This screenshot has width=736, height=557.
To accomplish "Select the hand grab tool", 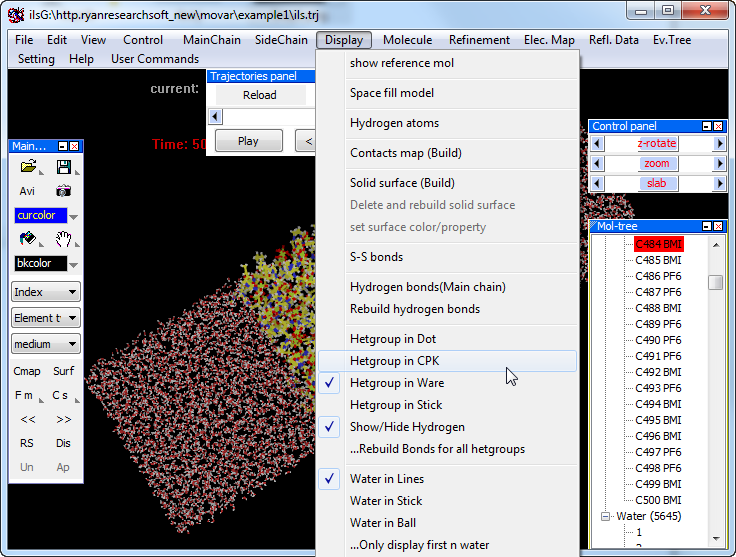I will click(63, 239).
